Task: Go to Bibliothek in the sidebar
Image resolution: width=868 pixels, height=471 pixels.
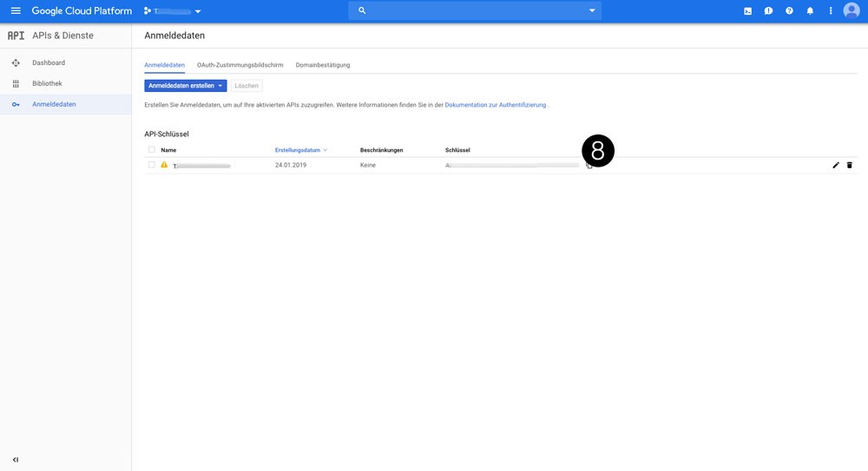Action: pos(47,83)
